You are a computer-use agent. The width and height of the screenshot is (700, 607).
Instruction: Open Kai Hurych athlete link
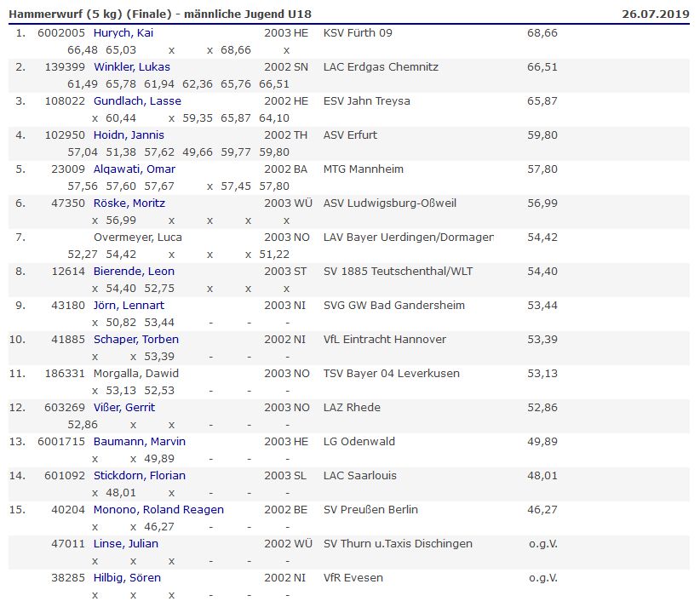123,33
